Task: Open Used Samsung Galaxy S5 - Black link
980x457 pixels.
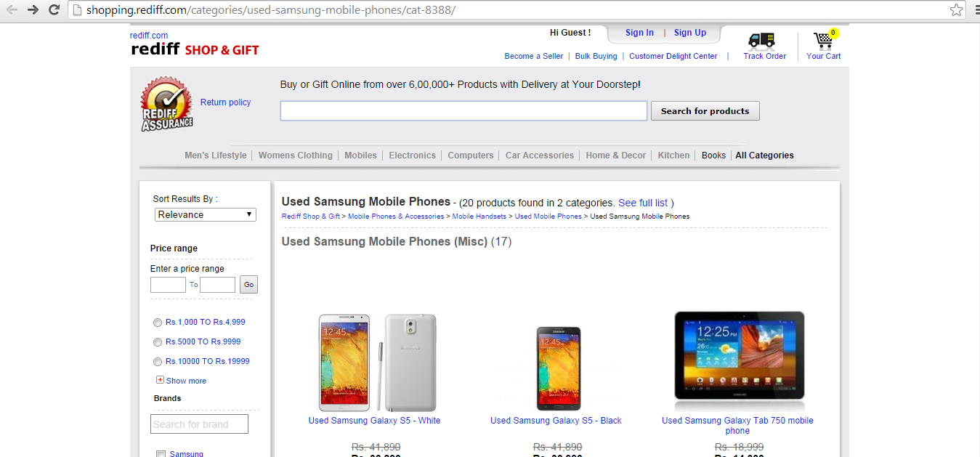Action: tap(556, 421)
